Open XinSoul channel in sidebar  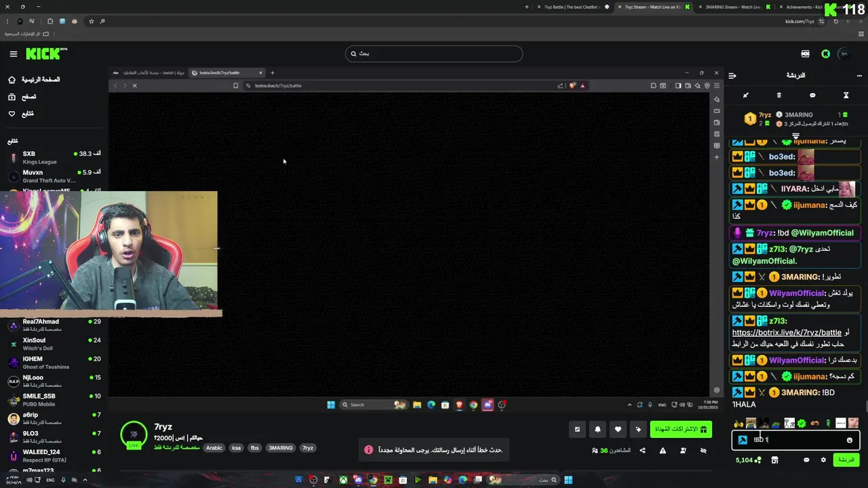(54, 344)
